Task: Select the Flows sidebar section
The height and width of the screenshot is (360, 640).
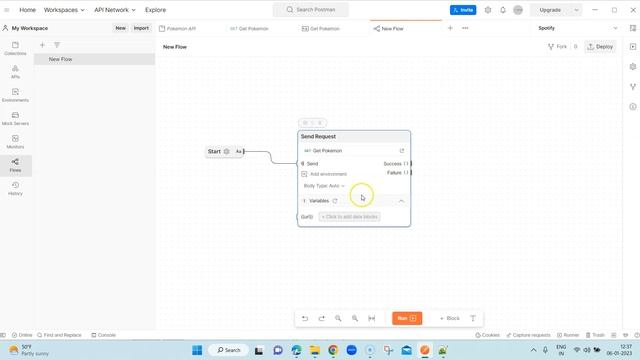Action: [16, 165]
